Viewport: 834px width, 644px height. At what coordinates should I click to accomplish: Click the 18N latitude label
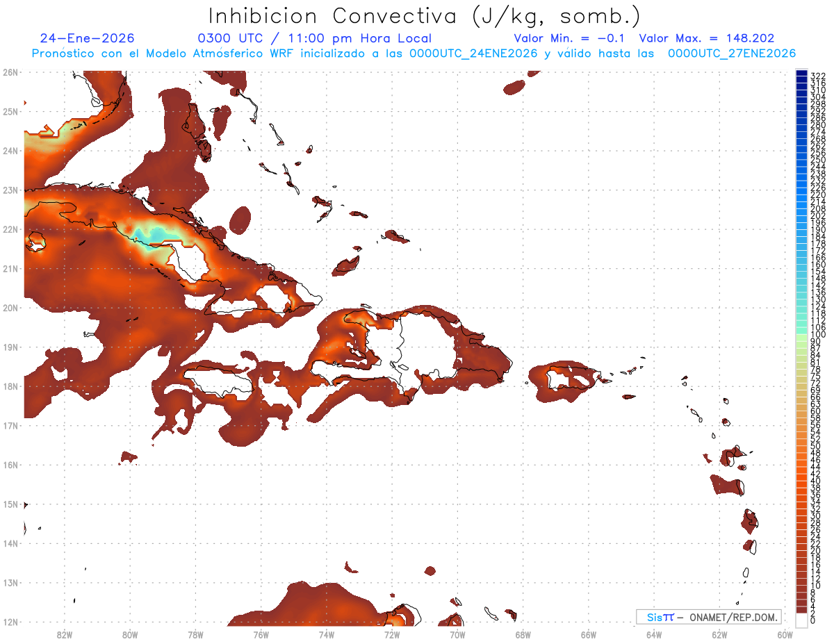coord(10,386)
